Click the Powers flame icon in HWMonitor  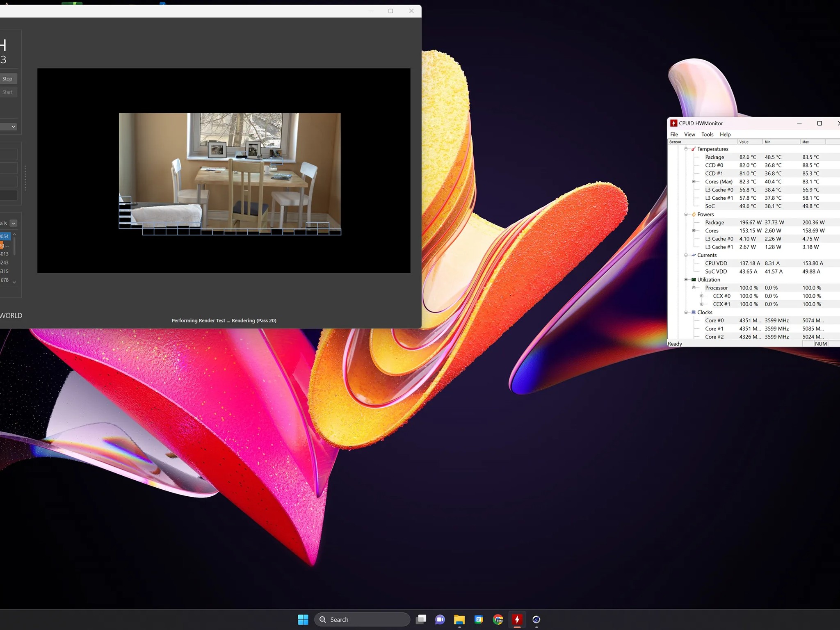(694, 214)
